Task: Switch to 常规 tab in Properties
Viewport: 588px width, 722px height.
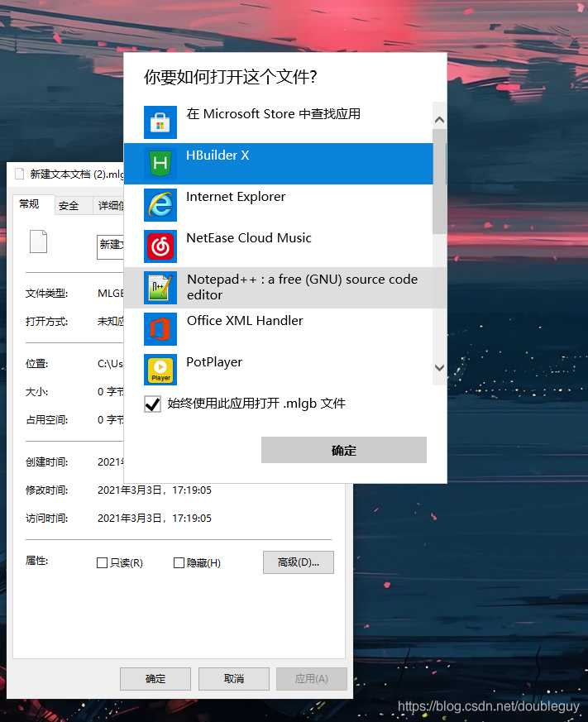Action: coord(34,204)
